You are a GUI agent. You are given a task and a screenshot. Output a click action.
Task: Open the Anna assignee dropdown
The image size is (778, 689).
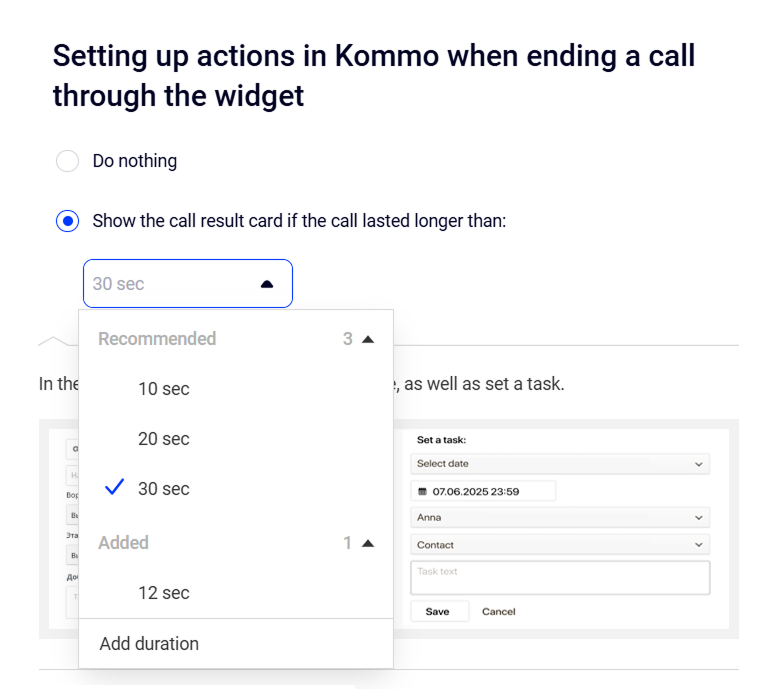pos(559,518)
